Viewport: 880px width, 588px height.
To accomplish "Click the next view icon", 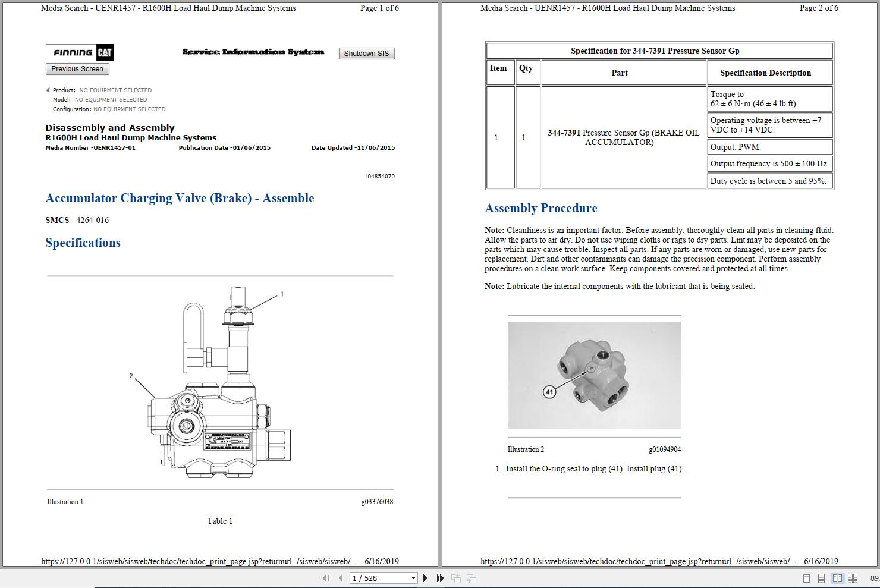I will pyautogui.click(x=470, y=577).
